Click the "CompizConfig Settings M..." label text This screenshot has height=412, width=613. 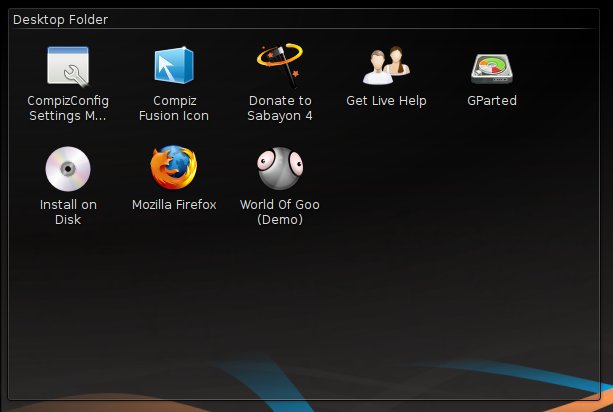(x=68, y=108)
